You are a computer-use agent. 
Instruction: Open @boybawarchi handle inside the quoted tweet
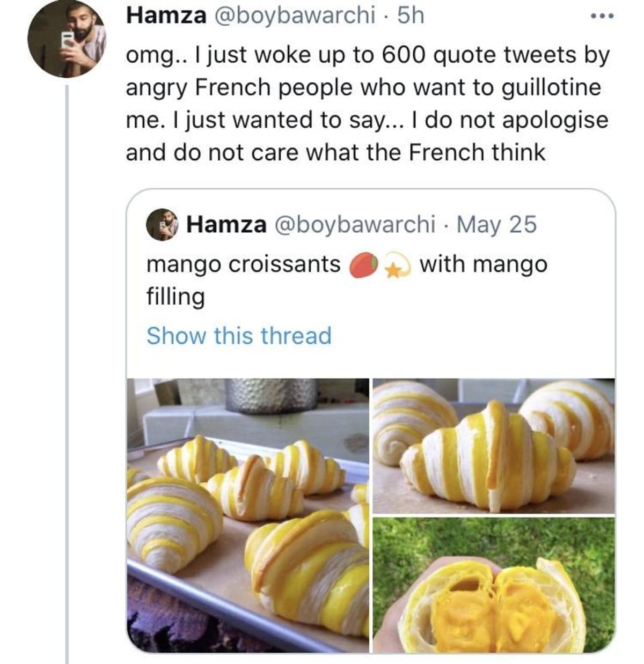[x=355, y=224]
